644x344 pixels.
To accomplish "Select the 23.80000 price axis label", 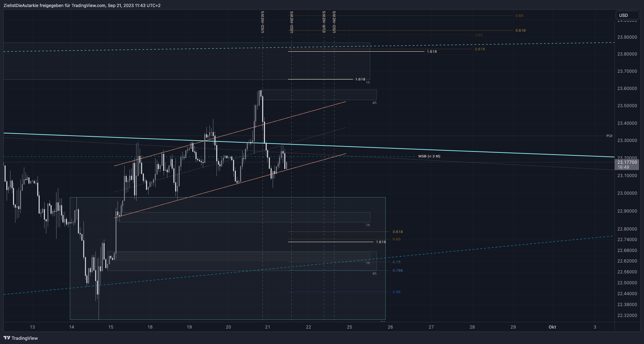I will click(x=627, y=54).
